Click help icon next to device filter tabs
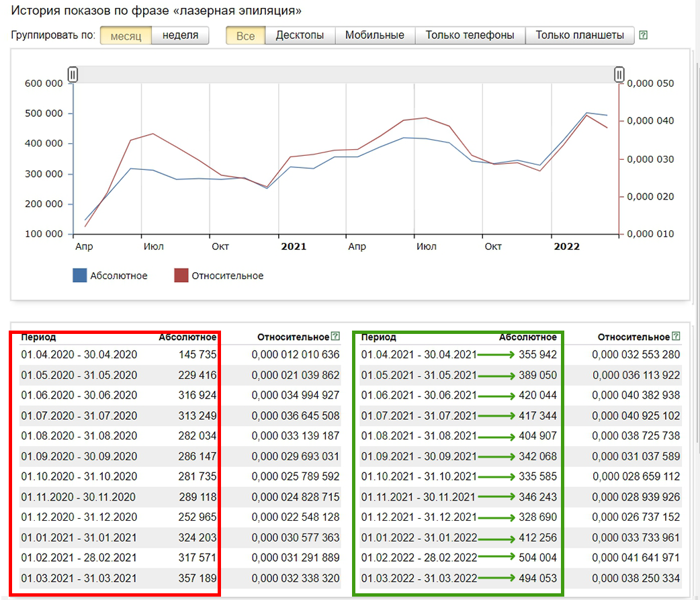The image size is (700, 600). (x=643, y=35)
